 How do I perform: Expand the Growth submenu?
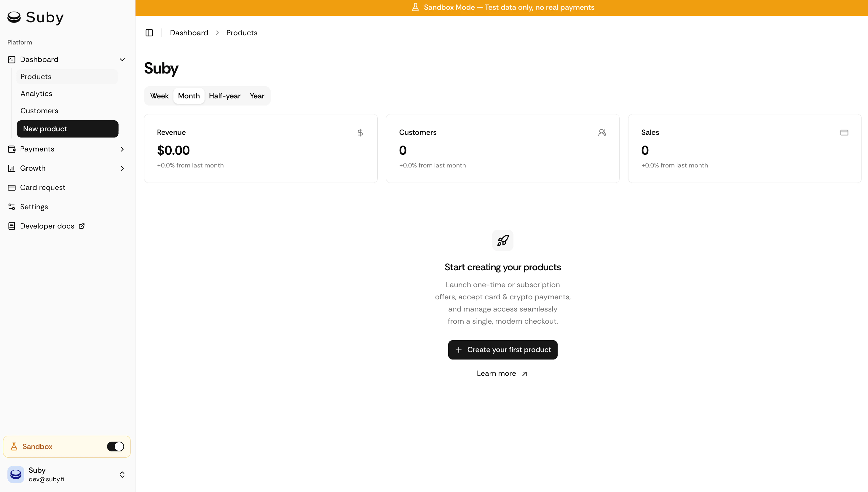click(122, 168)
